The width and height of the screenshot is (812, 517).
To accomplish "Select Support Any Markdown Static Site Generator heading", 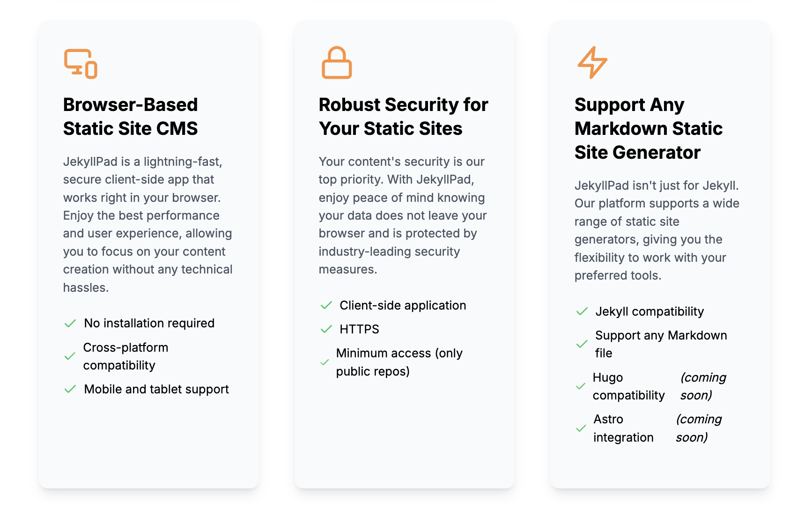I will point(649,128).
